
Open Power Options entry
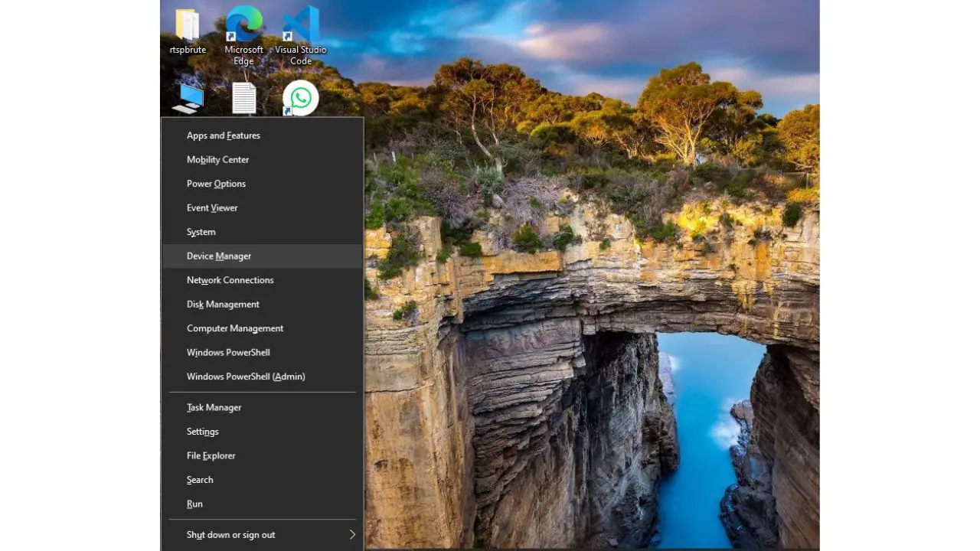[263, 184]
